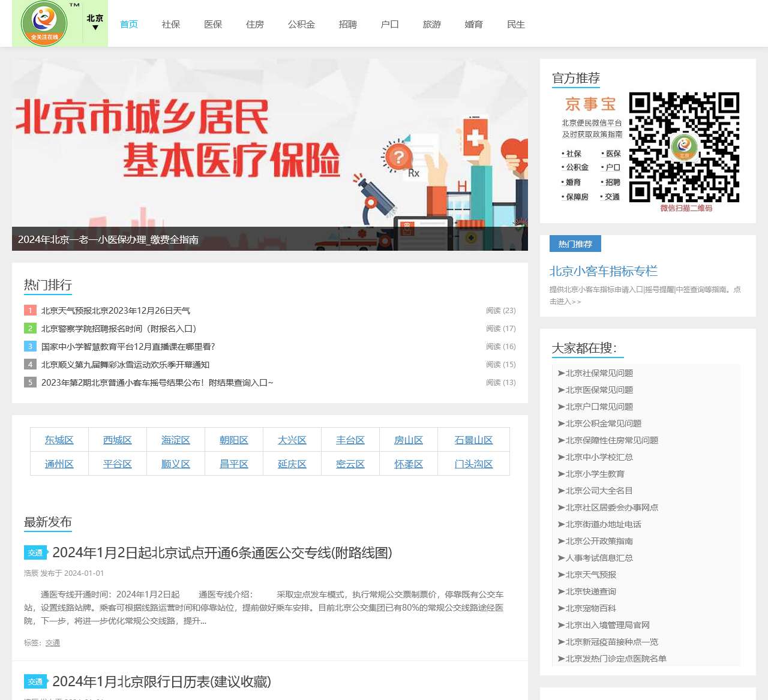Click the 全关注在线 site logo

pos(44,23)
